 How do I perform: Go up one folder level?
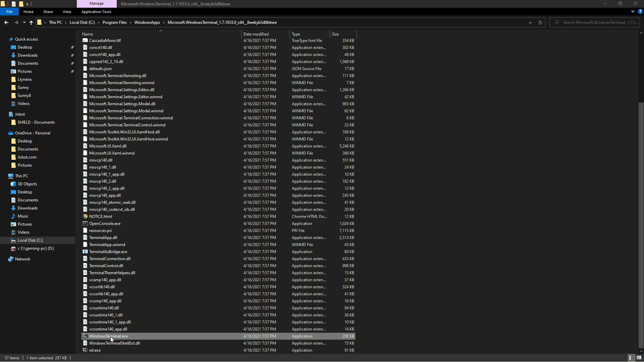click(31, 22)
